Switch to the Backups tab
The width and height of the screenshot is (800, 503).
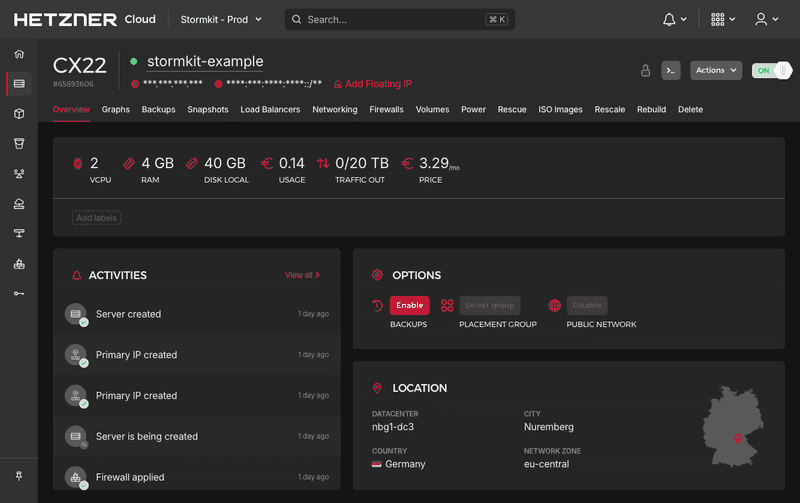(158, 110)
